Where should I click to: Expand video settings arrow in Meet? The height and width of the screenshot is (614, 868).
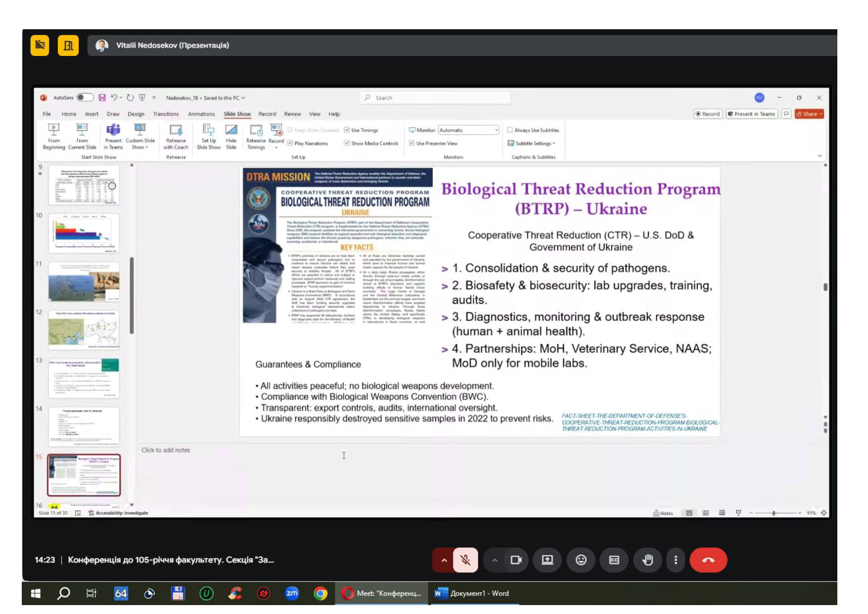point(494,560)
